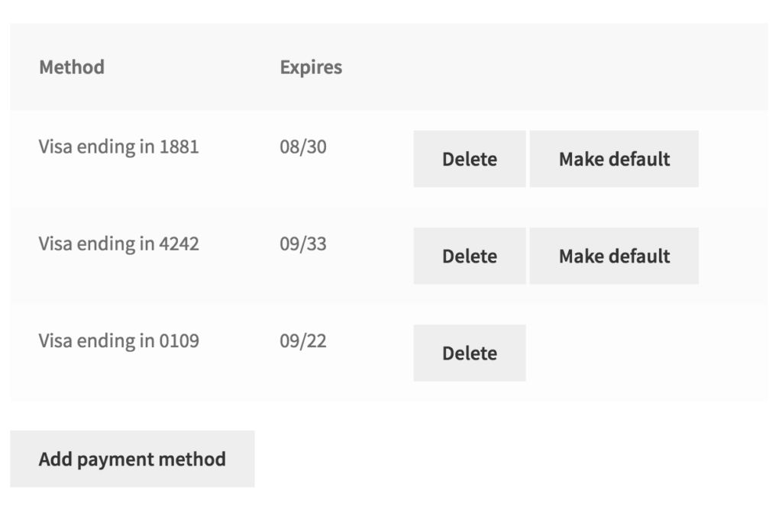The width and height of the screenshot is (782, 532).
Task: Click the word Visa in the 09/33 row
Action: [x=54, y=243]
